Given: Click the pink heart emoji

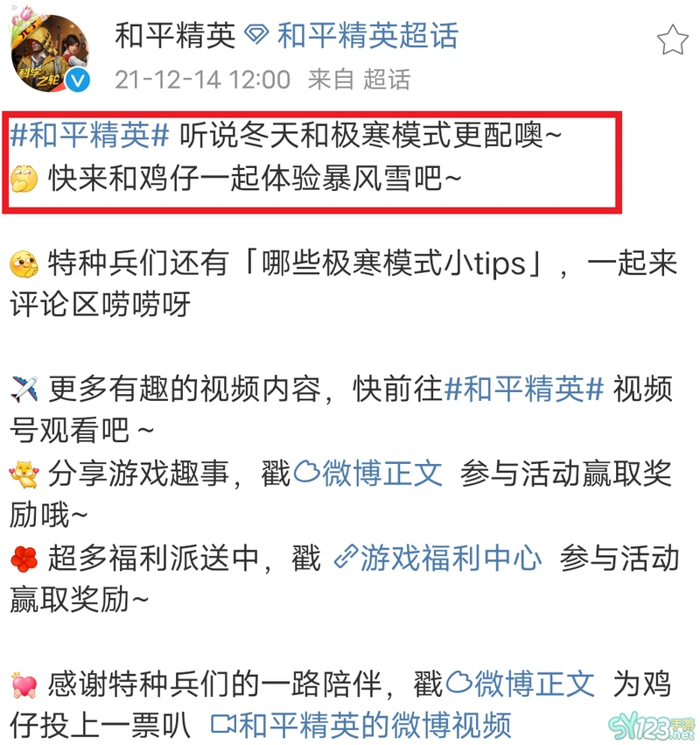Looking at the screenshot, I should click(24, 685).
